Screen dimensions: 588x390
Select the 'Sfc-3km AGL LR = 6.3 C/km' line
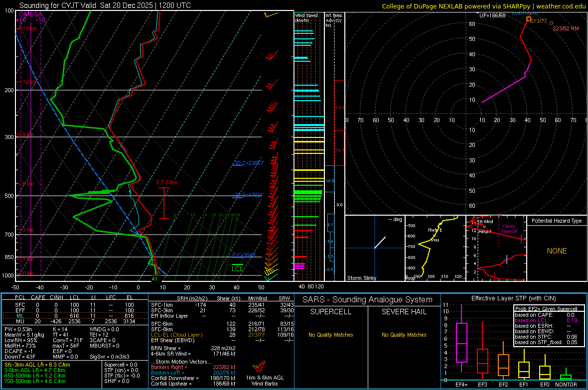(x=37, y=365)
